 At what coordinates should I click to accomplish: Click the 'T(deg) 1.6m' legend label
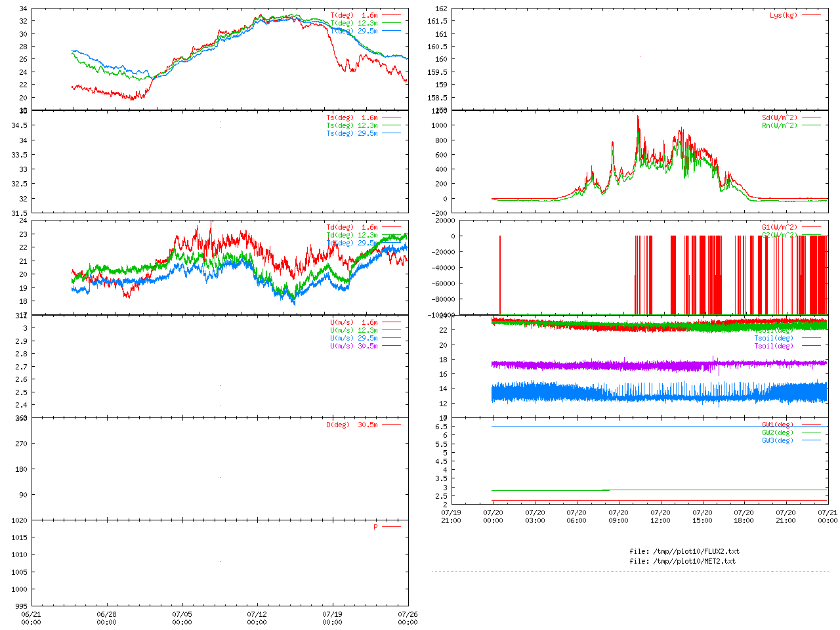point(354,15)
